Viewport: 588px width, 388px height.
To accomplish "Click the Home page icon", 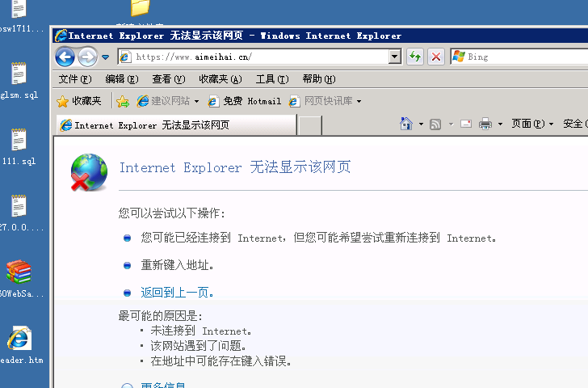I will (x=406, y=124).
